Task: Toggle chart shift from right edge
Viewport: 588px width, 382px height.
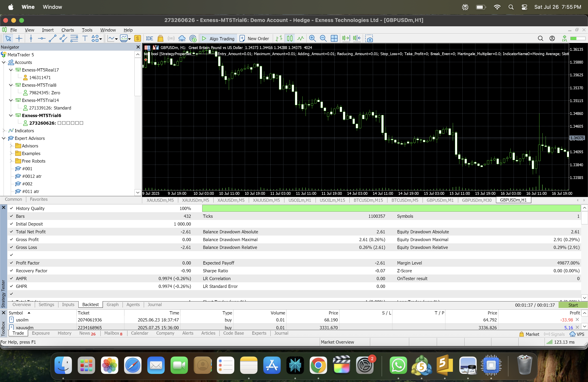Action: [x=357, y=39]
